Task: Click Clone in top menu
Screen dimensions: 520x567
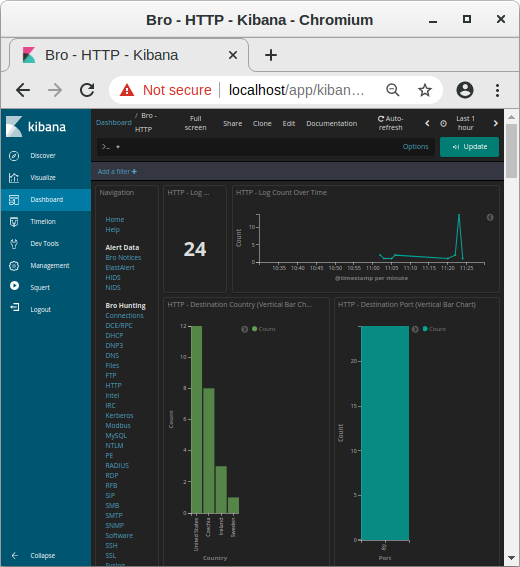Action: pyautogui.click(x=262, y=124)
